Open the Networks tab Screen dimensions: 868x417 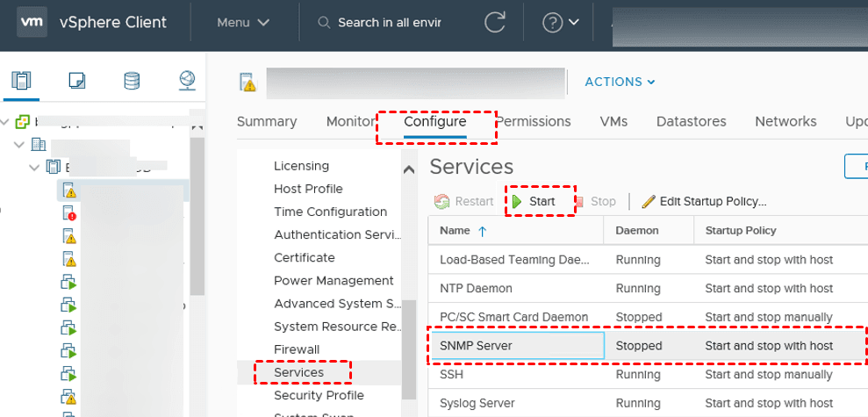786,121
